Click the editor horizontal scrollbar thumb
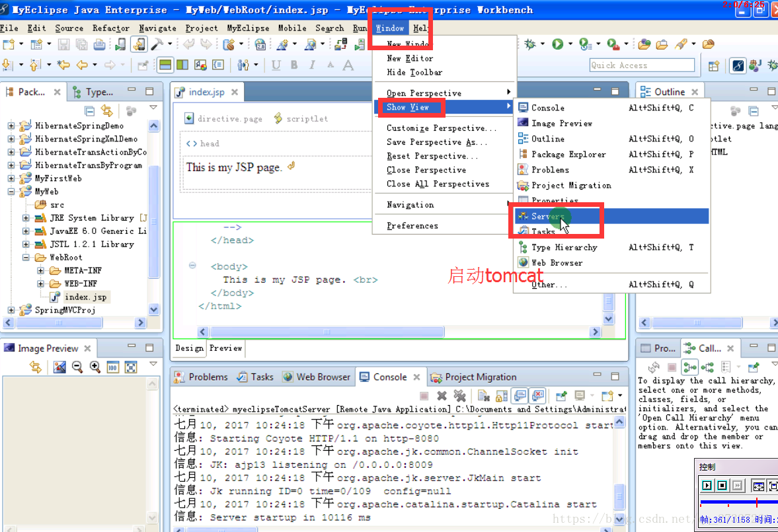This screenshot has height=532, width=778. coord(327,332)
